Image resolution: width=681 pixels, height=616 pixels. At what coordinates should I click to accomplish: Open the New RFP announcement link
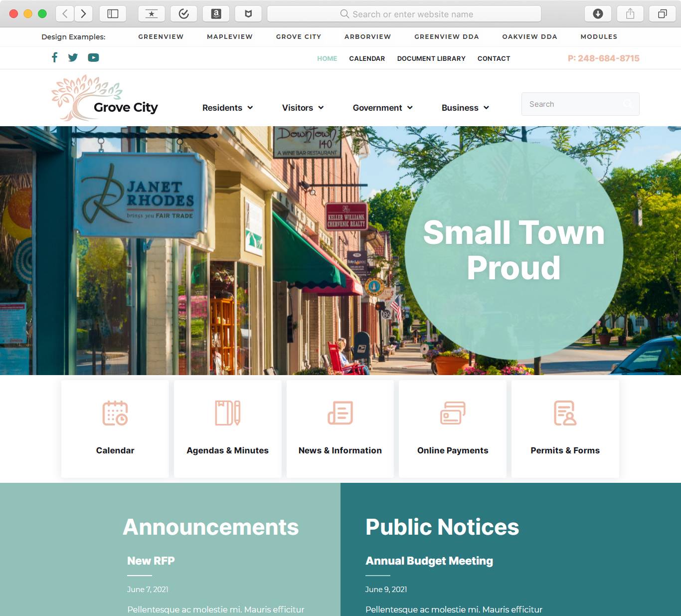[151, 561]
